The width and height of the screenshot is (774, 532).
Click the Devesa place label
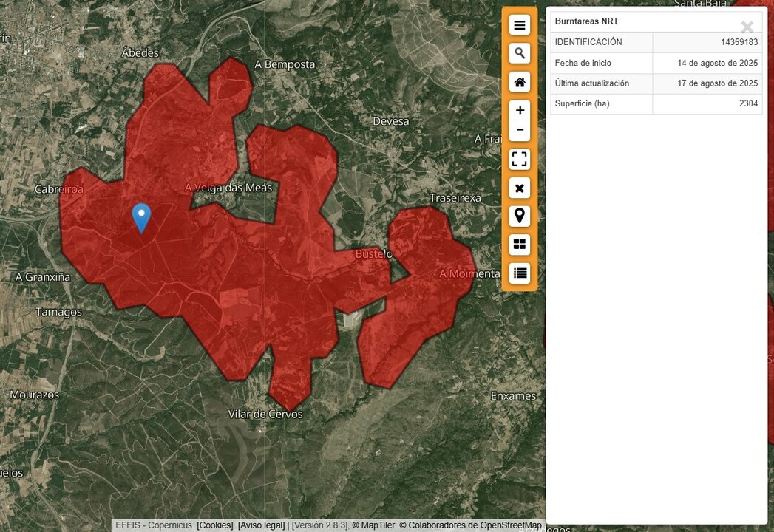pos(391,121)
